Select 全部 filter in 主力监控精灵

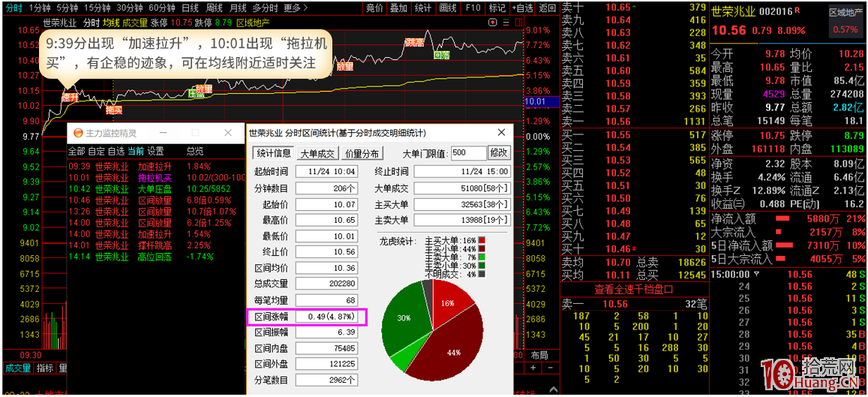click(x=77, y=151)
